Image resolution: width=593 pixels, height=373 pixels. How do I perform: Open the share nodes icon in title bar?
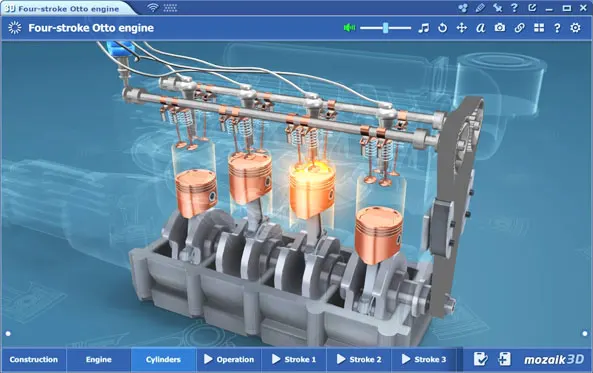463,8
